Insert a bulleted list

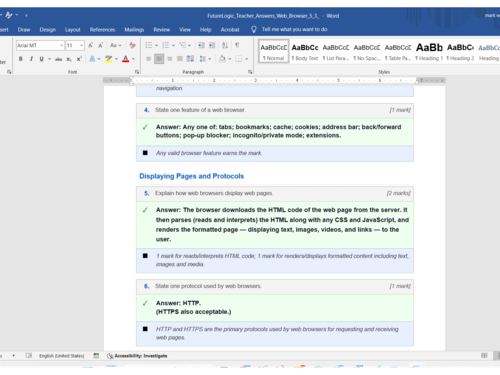[x=149, y=45]
